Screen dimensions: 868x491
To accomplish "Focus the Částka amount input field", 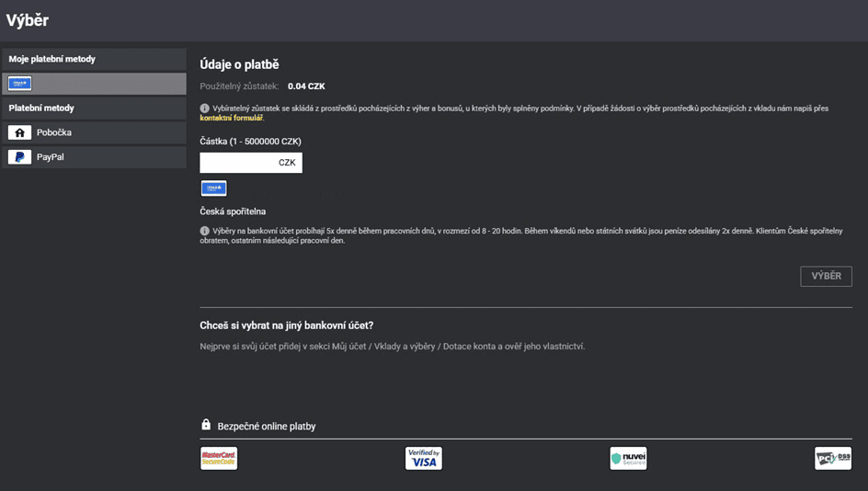I will pos(251,163).
